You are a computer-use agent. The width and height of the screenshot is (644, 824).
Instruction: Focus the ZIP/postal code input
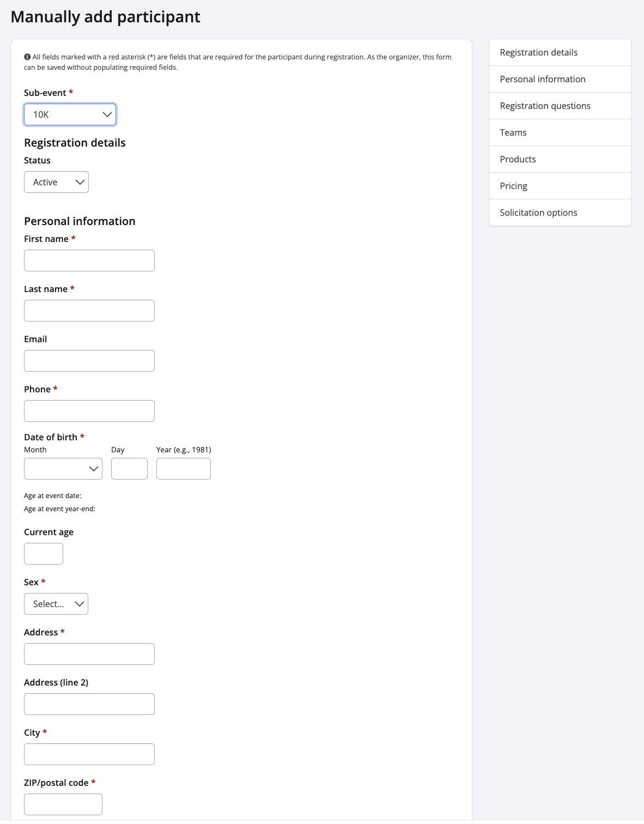[x=63, y=804]
